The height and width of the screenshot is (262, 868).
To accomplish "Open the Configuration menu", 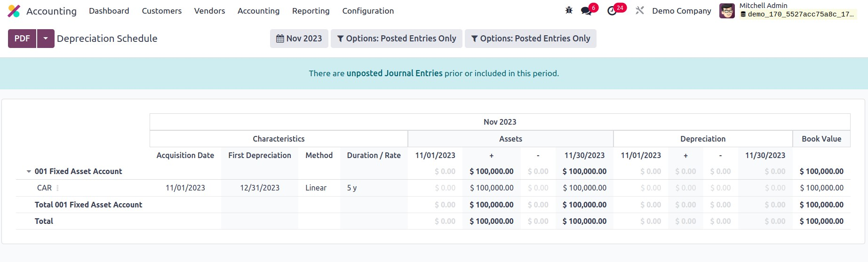I will [368, 11].
